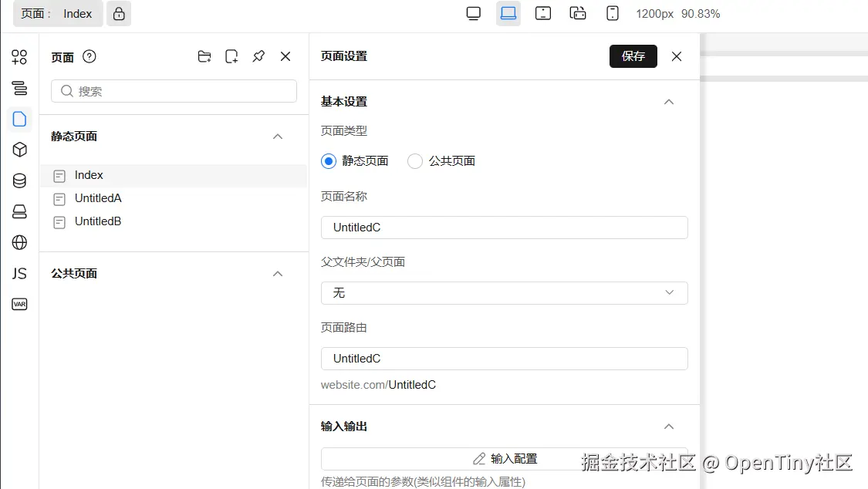868x489 pixels.
Task: Open the data source database icon
Action: click(19, 181)
